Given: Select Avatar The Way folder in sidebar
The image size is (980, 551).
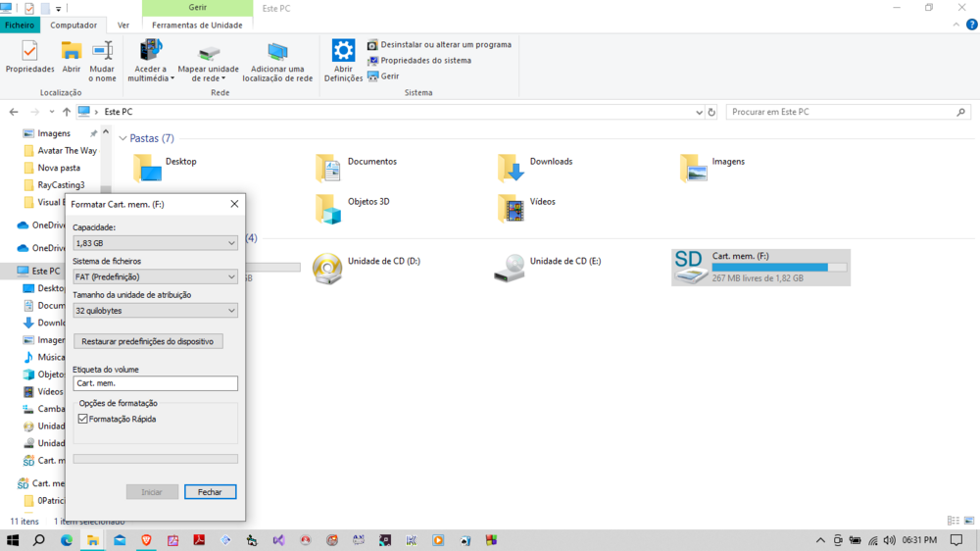Looking at the screenshot, I should (x=60, y=151).
